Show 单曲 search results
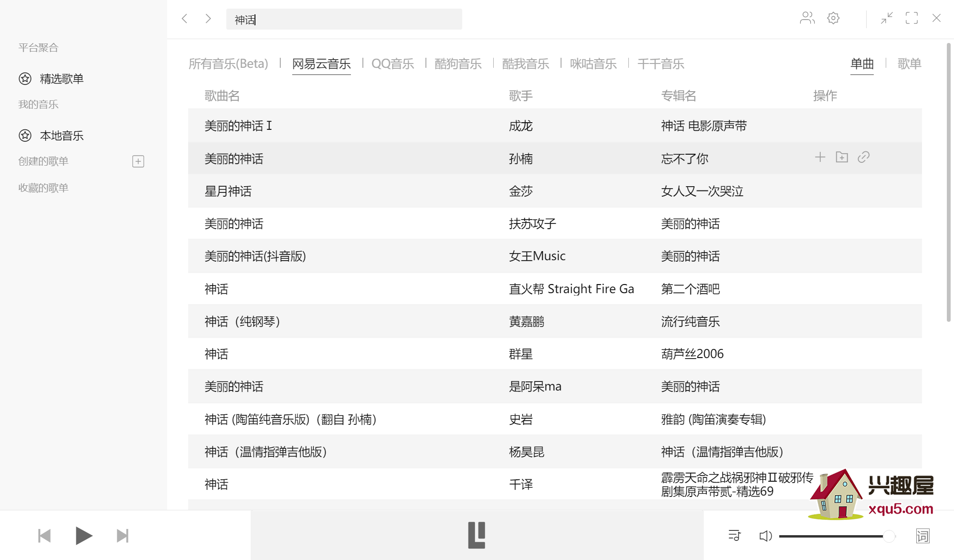The height and width of the screenshot is (560, 954). point(862,63)
